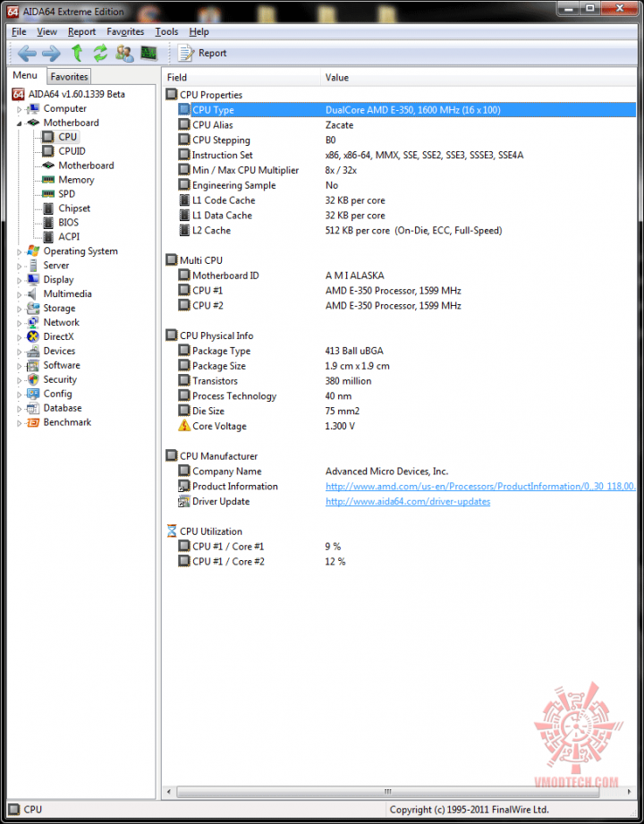The height and width of the screenshot is (824, 644).
Task: Open the Help menu
Action: [199, 31]
